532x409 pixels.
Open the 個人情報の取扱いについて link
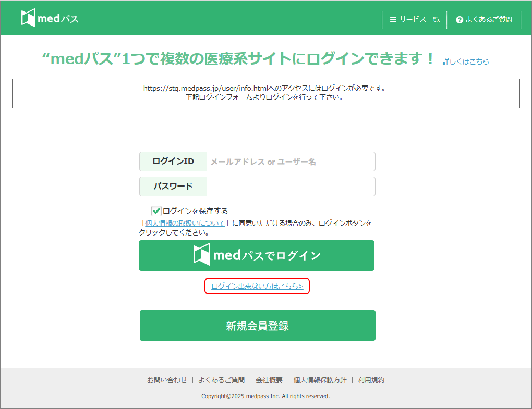click(x=185, y=224)
